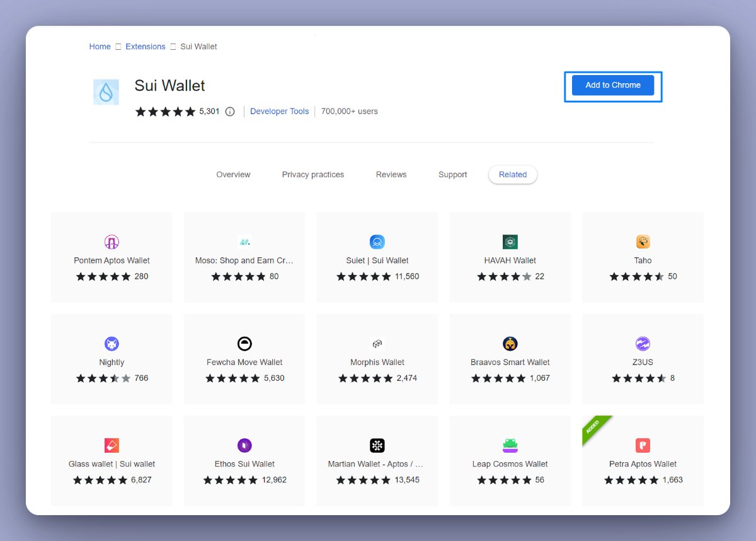Open the Privacy practices tab
The width and height of the screenshot is (756, 541).
click(x=313, y=175)
